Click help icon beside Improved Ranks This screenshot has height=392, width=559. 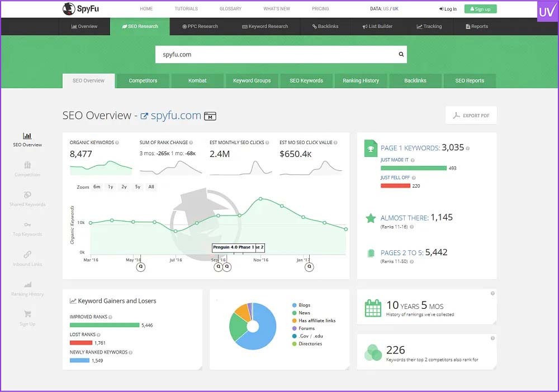point(110,317)
